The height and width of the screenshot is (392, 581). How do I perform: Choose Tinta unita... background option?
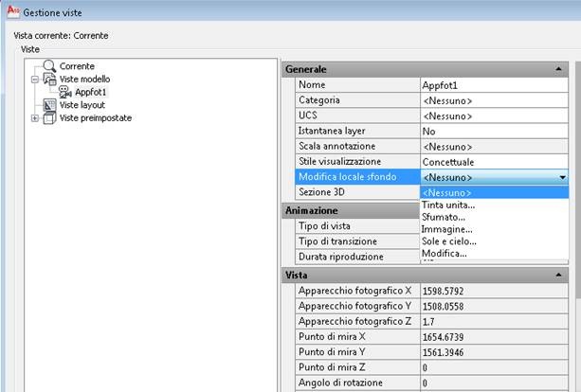coord(495,205)
